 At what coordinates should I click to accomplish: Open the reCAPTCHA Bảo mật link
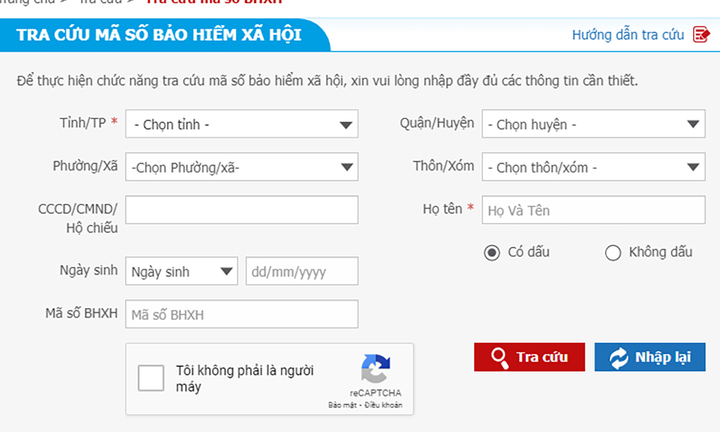click(343, 405)
